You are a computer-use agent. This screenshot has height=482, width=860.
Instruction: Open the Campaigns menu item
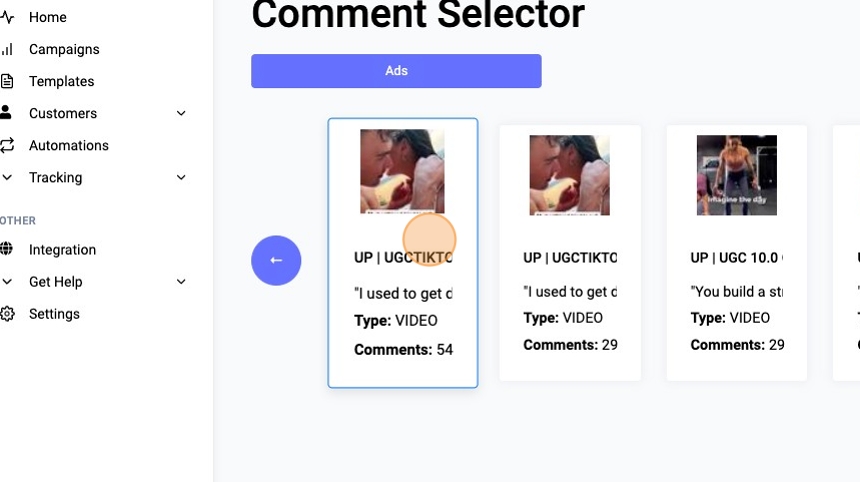click(x=64, y=49)
